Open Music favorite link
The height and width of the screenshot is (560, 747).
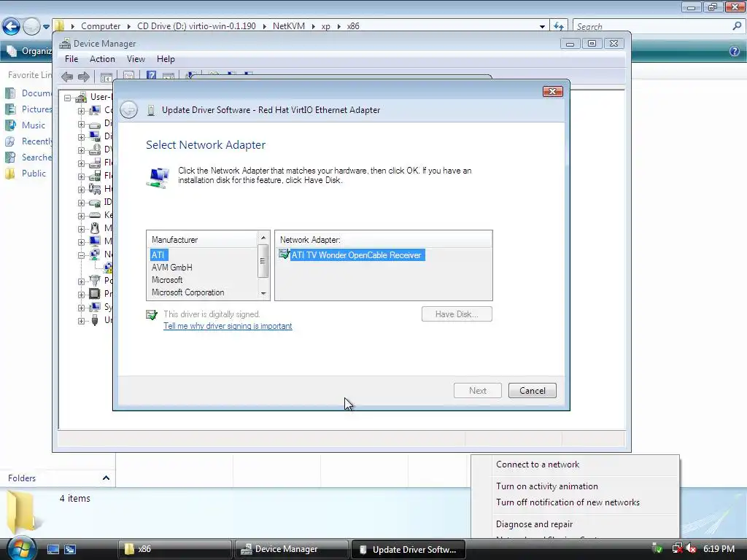click(26, 125)
